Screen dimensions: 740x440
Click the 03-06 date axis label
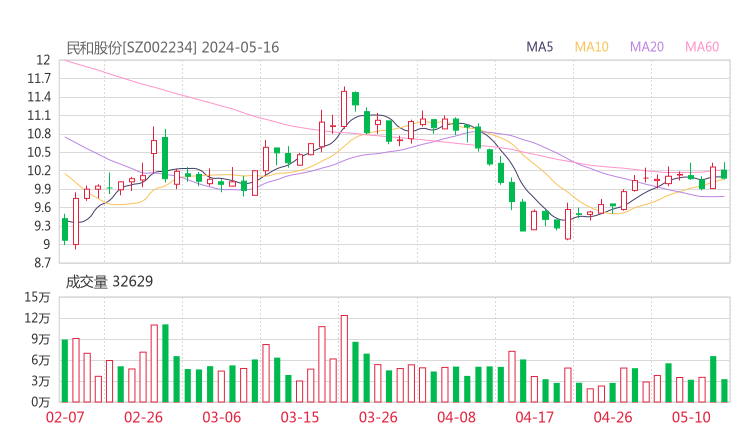222,417
